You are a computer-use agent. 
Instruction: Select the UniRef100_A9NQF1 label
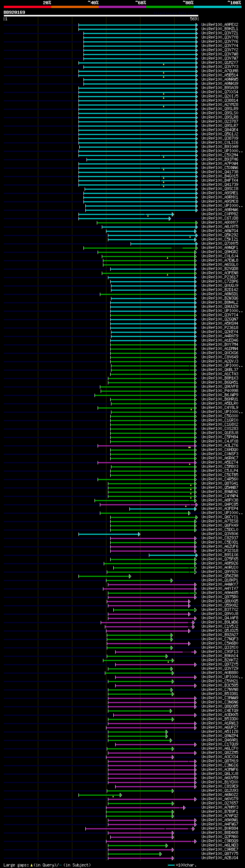(220, 248)
